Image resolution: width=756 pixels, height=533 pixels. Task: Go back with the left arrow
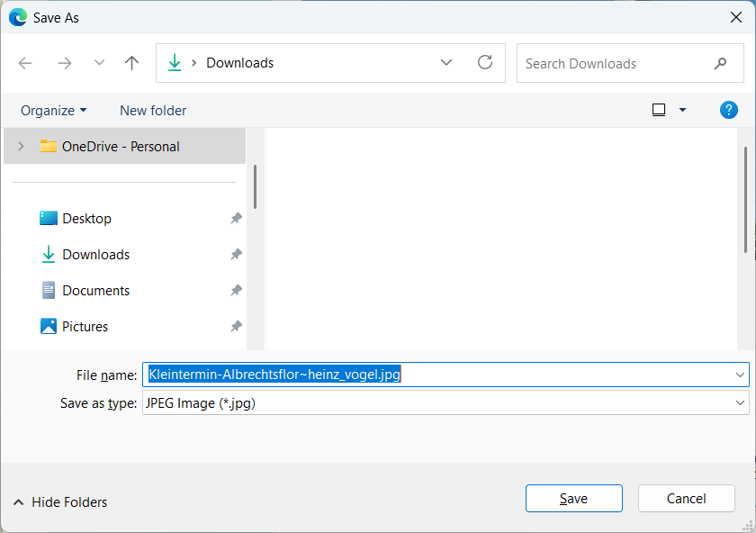(25, 63)
